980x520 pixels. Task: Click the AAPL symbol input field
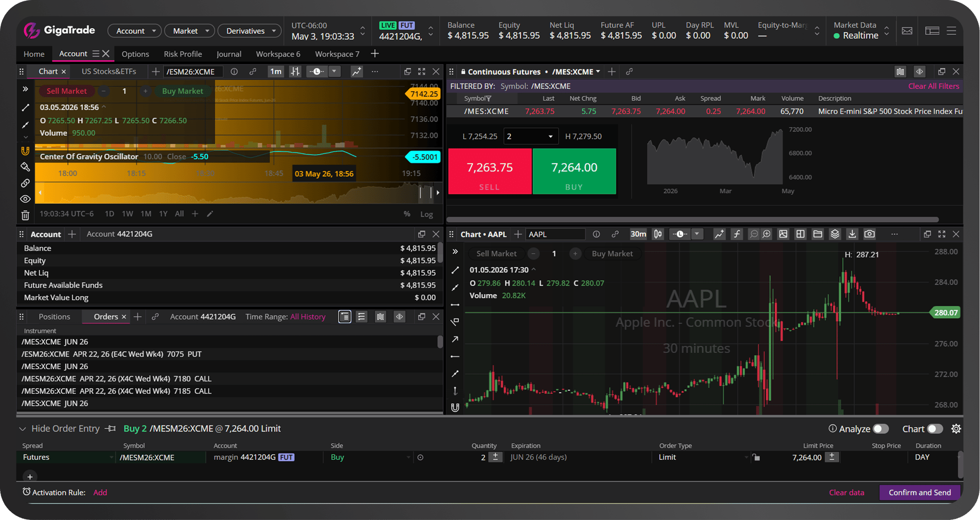coord(555,234)
